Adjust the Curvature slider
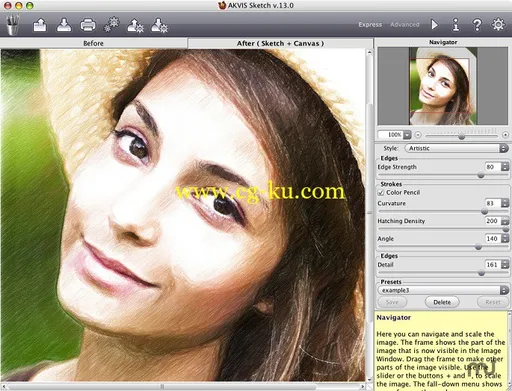The image size is (512, 391). 484,211
